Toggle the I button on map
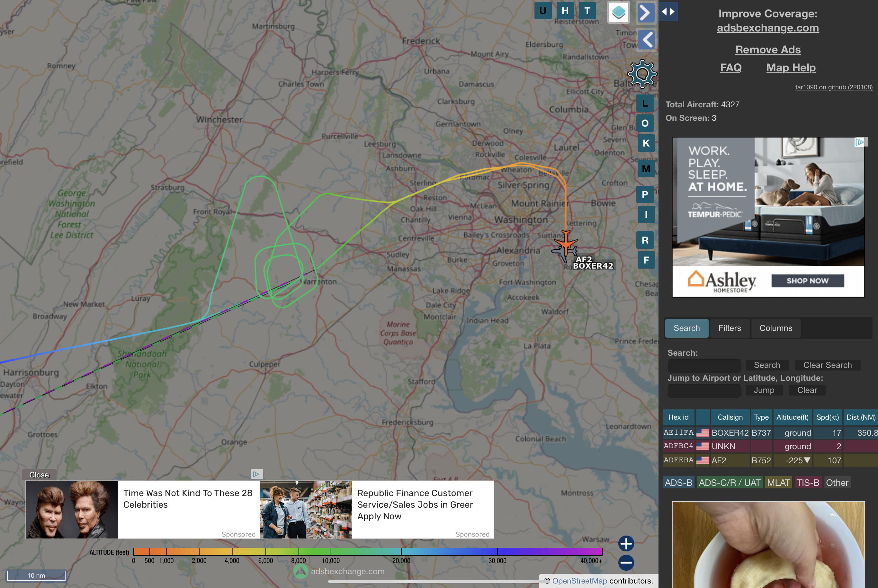The width and height of the screenshot is (878, 588). pyautogui.click(x=646, y=215)
